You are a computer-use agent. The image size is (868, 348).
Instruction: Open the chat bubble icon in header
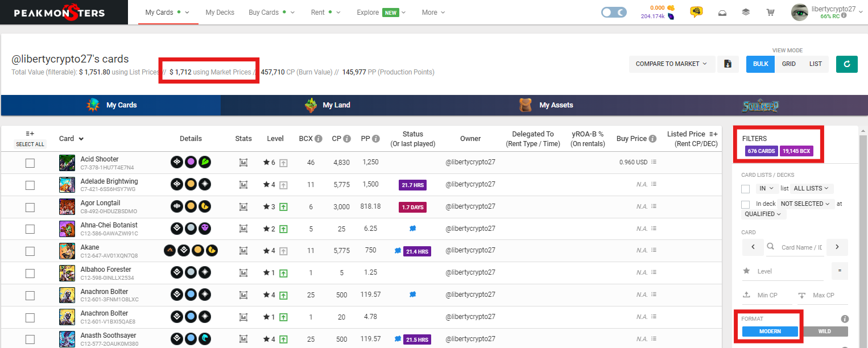(696, 12)
